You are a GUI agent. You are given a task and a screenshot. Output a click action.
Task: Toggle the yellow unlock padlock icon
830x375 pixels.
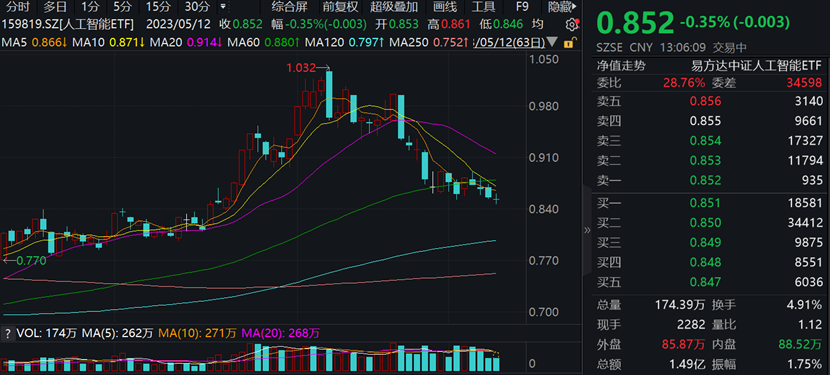pos(570,42)
